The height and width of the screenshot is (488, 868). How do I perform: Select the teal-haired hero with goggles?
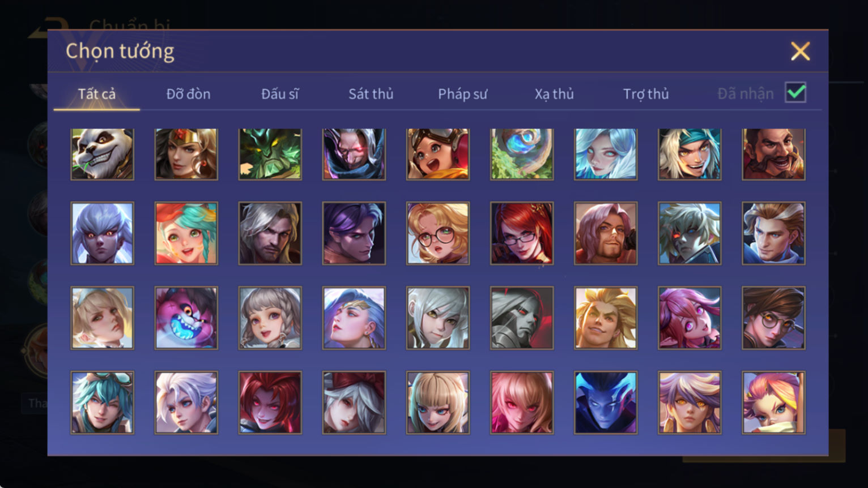103,403
